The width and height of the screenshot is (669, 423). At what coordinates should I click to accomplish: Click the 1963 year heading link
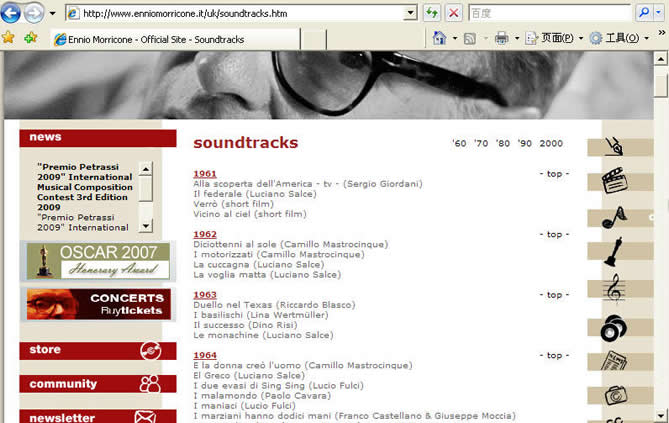[x=205, y=295]
